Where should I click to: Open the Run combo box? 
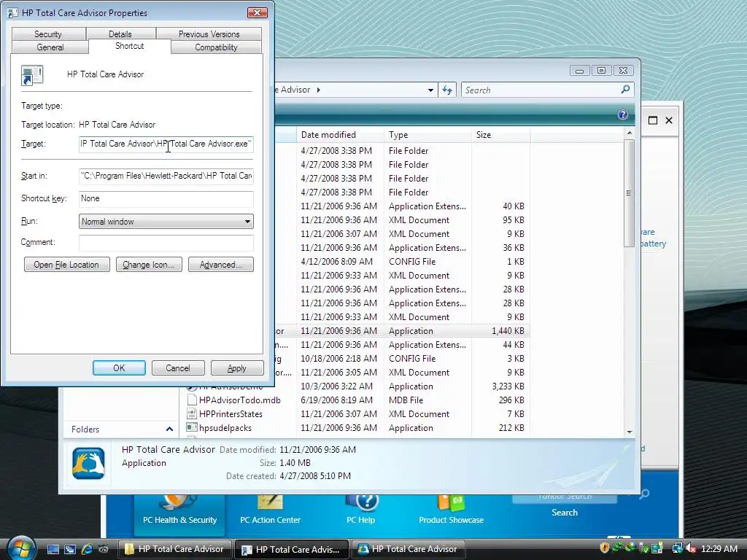[x=166, y=222]
